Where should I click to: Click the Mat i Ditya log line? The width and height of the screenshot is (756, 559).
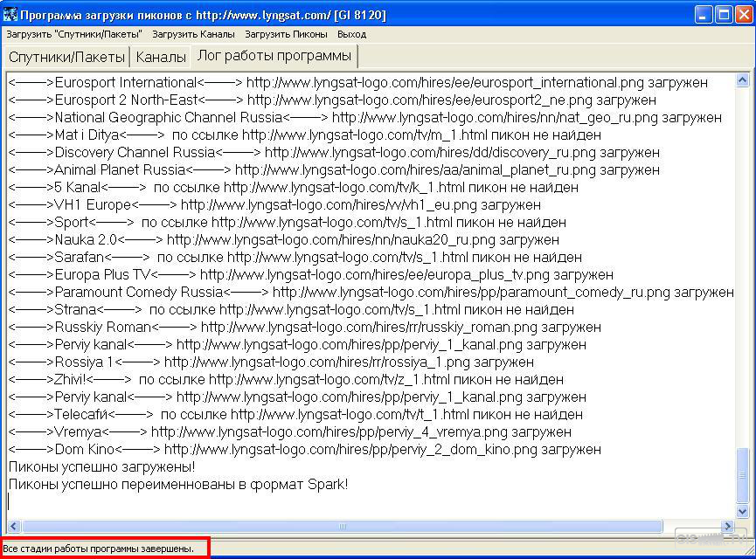[305, 135]
